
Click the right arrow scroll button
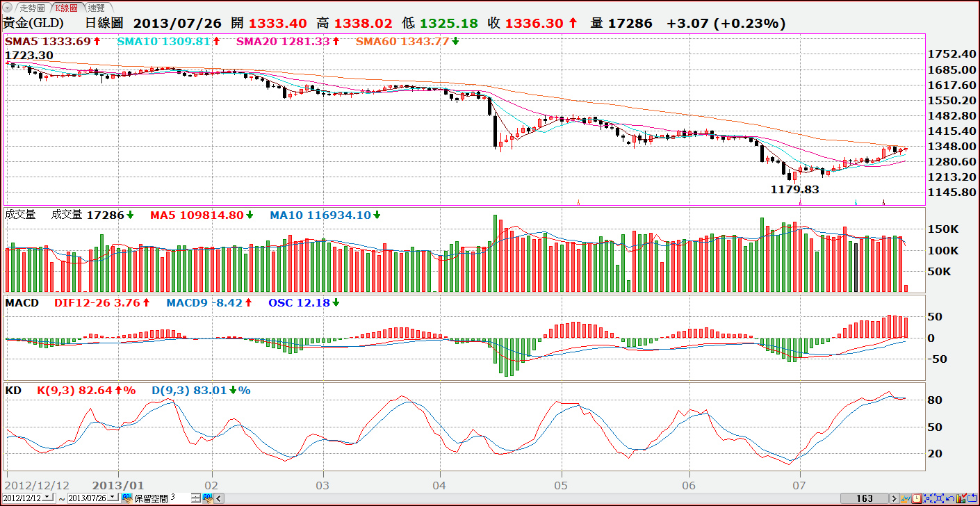pos(895,498)
